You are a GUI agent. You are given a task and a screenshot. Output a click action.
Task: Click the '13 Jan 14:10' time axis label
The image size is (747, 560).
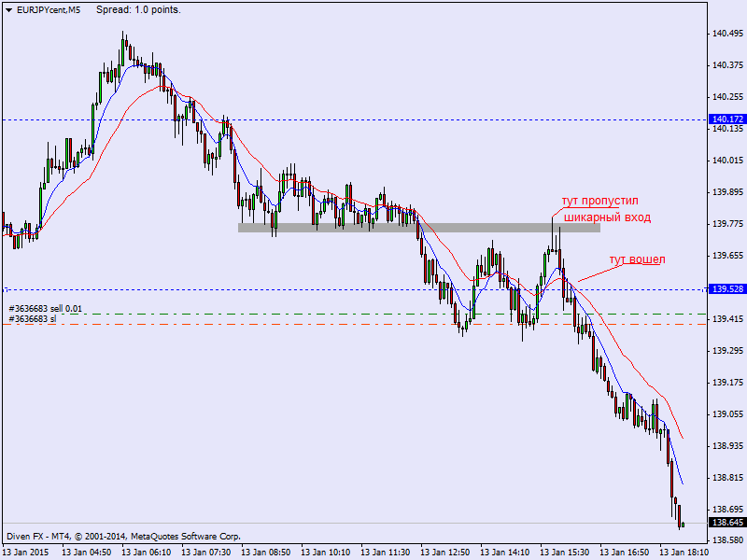(504, 553)
